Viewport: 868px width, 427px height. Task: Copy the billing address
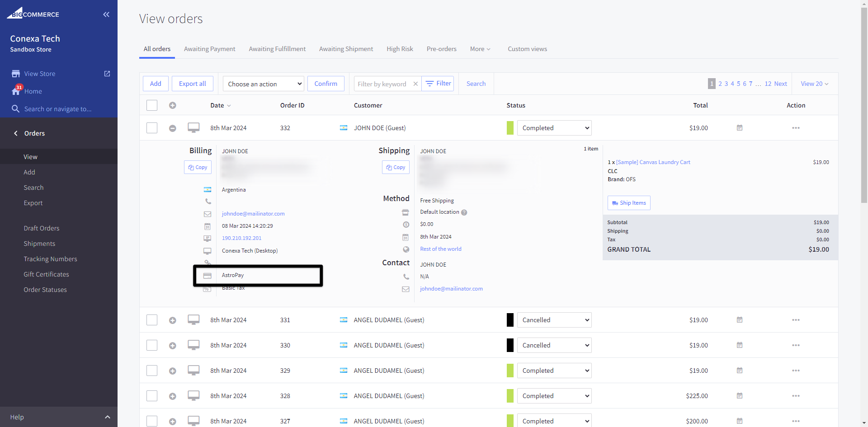(x=198, y=167)
